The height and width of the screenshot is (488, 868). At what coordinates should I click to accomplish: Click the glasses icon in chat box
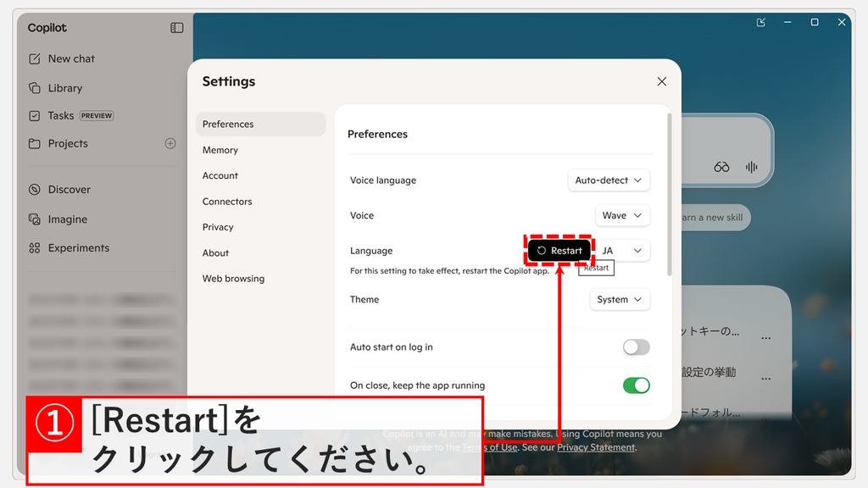pyautogui.click(x=721, y=167)
